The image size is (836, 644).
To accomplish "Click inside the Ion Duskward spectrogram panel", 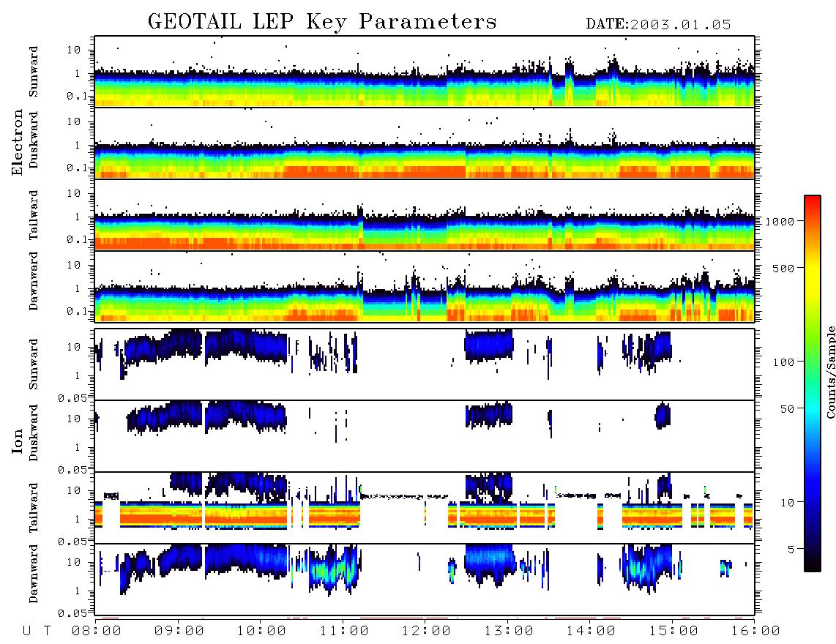I will pyautogui.click(x=425, y=435).
